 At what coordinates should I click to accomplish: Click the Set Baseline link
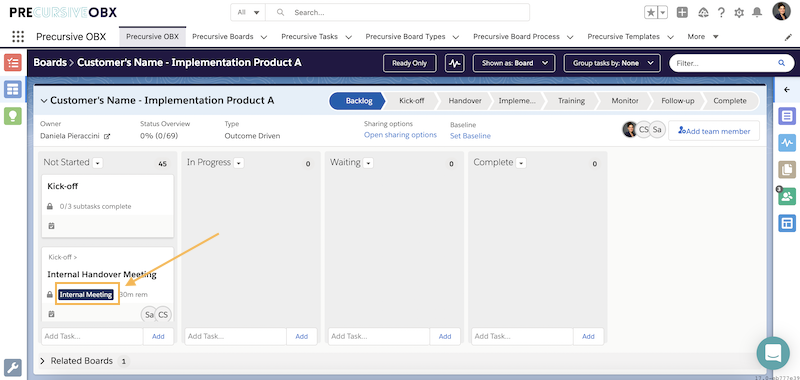tap(470, 136)
